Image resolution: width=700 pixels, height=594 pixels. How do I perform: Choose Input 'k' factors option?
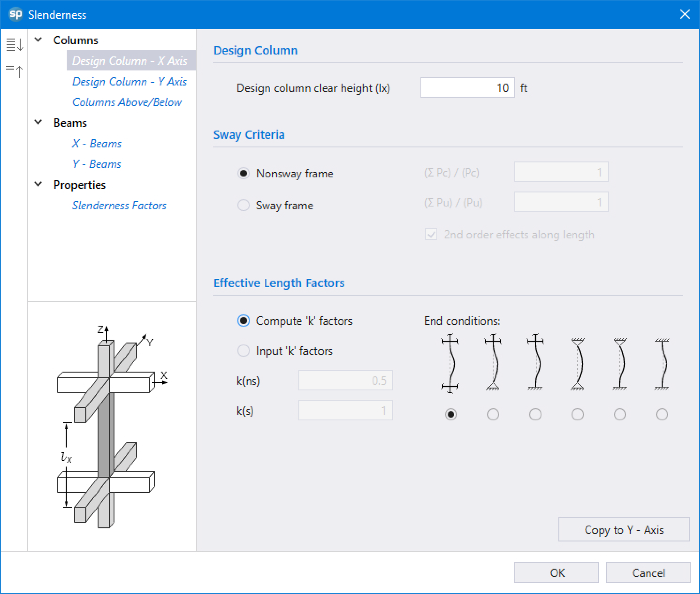(x=243, y=351)
